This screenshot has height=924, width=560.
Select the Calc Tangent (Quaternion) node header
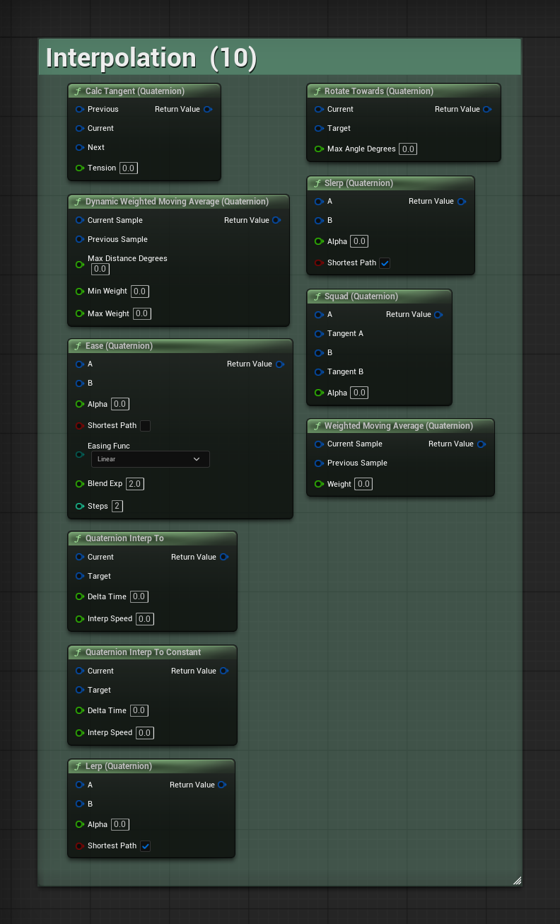tap(144, 91)
